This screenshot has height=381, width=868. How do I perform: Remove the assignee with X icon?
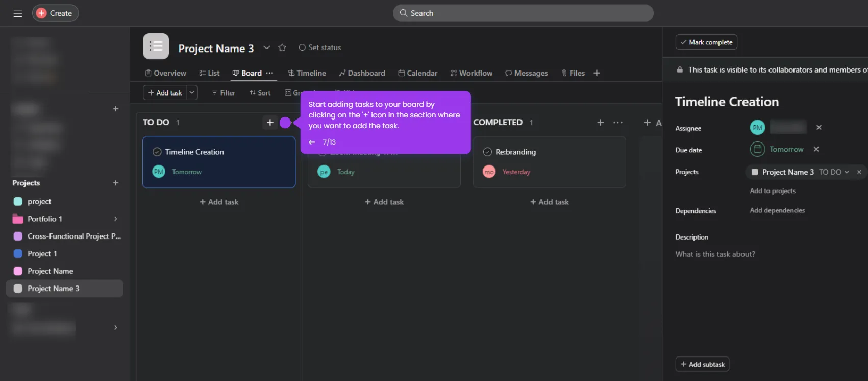tap(819, 127)
